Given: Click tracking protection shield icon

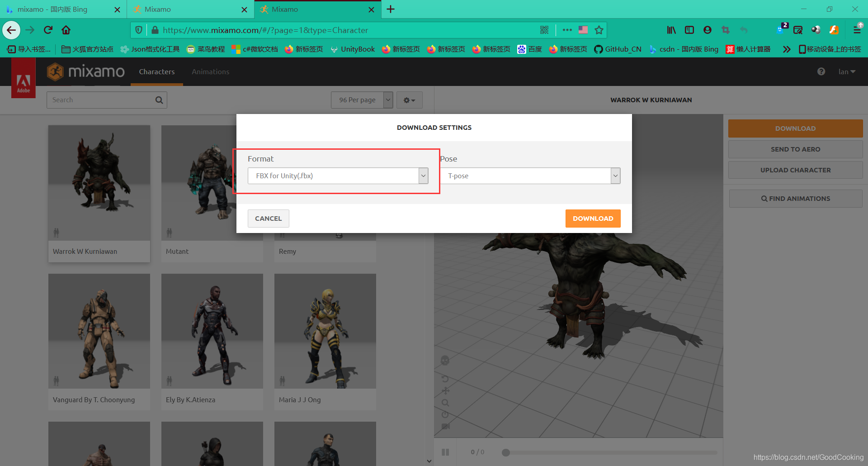Looking at the screenshot, I should point(139,30).
